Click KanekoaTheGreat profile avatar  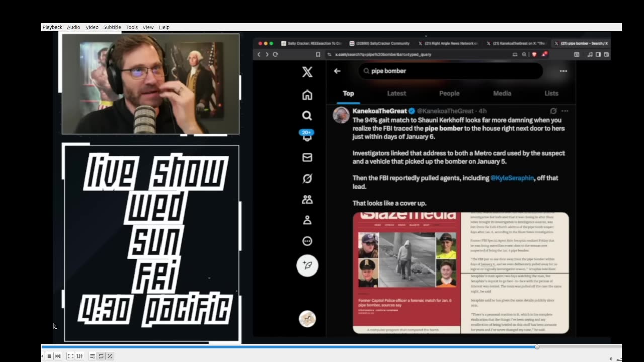coord(341,115)
